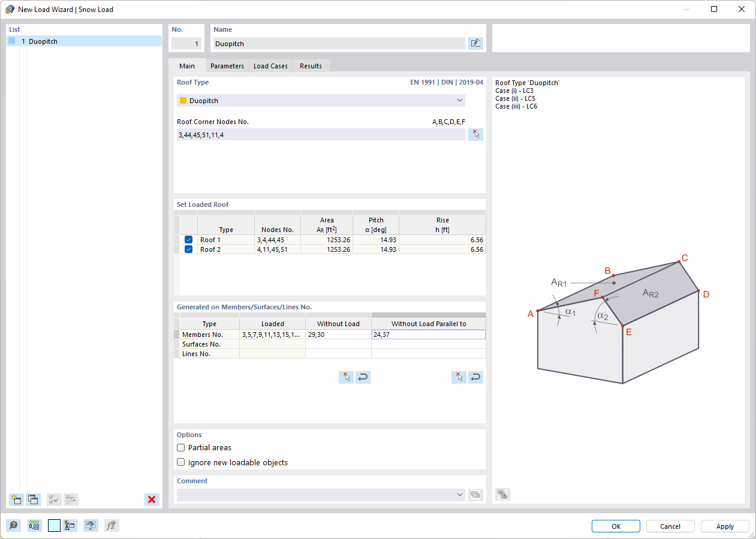
Task: Click the select roof corner nodes picker icon
Action: [475, 135]
